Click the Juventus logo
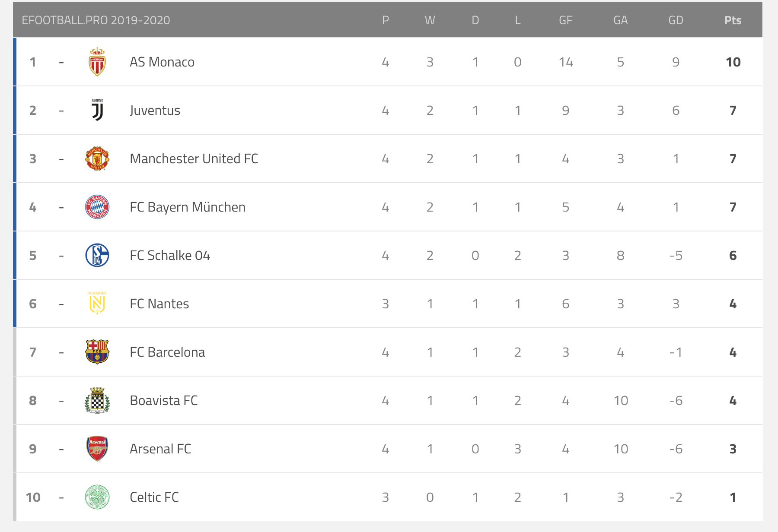 click(97, 111)
